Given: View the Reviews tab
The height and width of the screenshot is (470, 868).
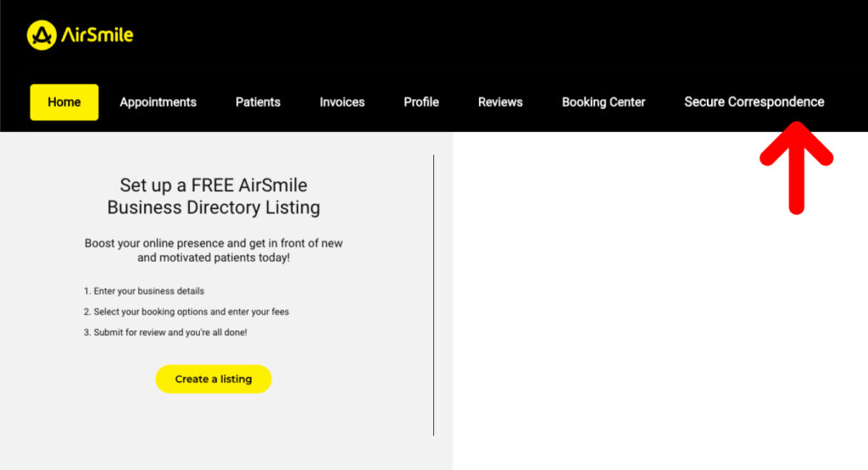Looking at the screenshot, I should coord(500,102).
